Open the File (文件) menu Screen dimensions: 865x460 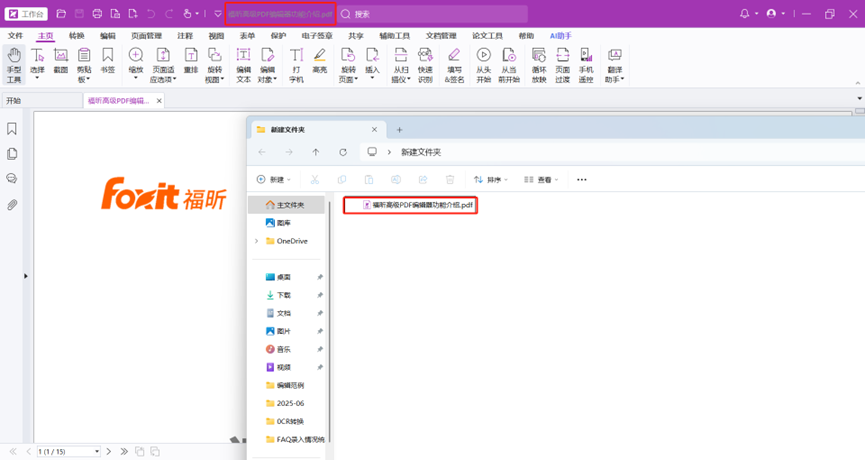(15, 36)
